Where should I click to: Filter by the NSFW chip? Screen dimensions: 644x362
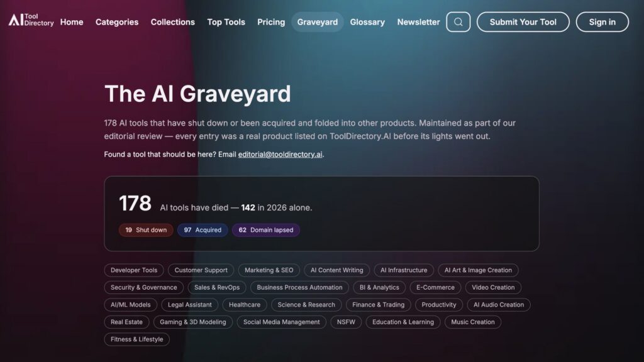[x=347, y=322]
